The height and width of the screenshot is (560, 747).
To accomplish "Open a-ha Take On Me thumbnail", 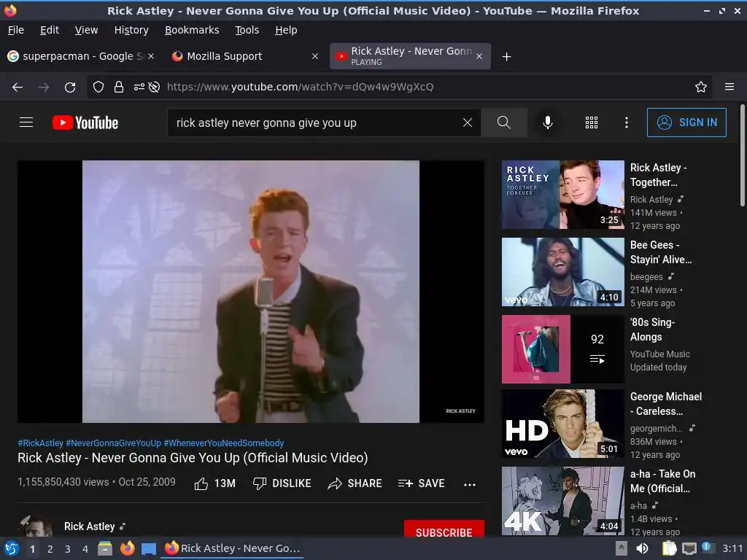I will pyautogui.click(x=562, y=501).
